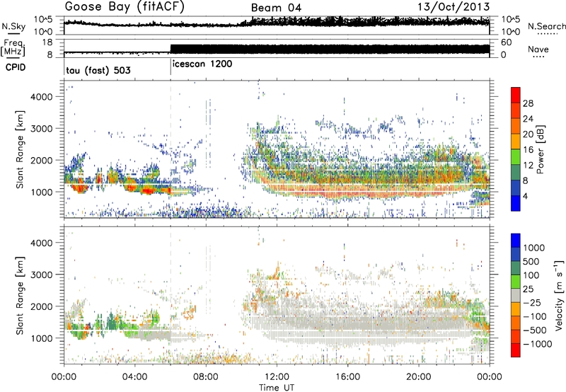The height and width of the screenshot is (392, 566).
Task: Click the '16' tick on Power colorbar
Action: [x=528, y=150]
